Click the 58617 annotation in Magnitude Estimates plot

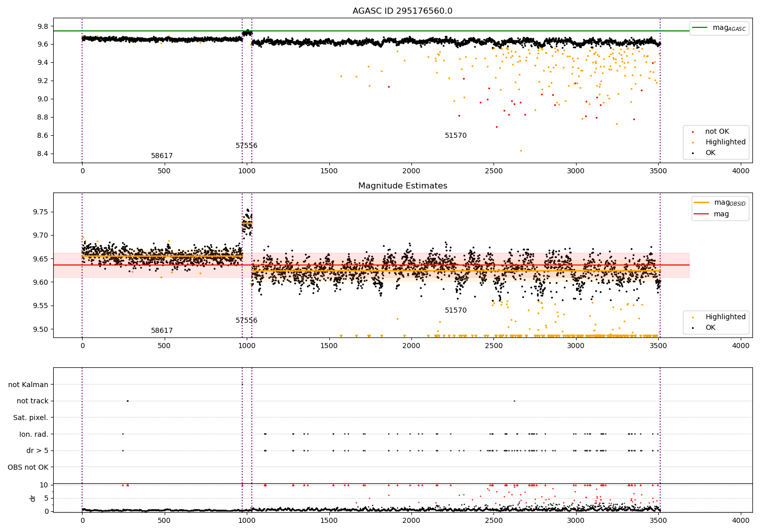[162, 331]
